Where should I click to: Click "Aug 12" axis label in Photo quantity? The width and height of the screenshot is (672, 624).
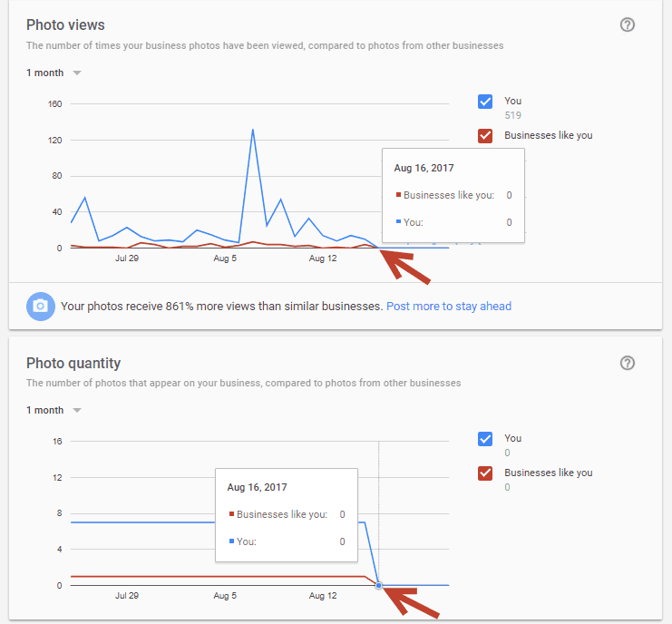[323, 596]
